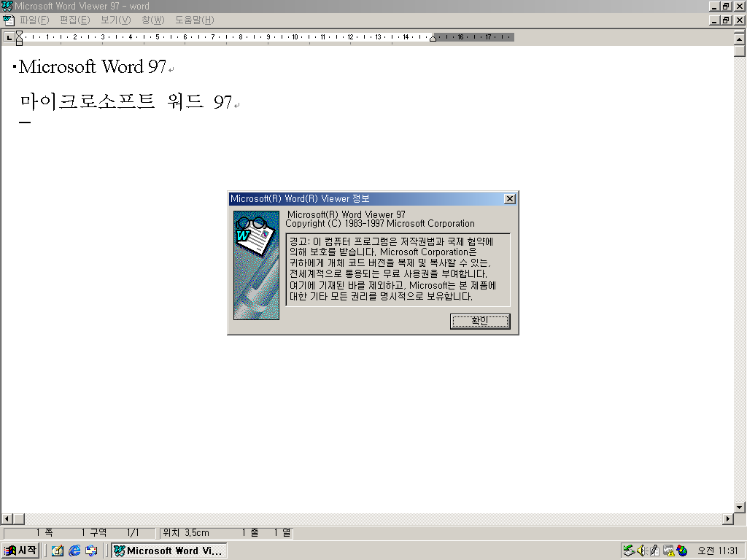Launch Internet Explorer from the quick launch
Screen dimensions: 747x560
point(74,551)
